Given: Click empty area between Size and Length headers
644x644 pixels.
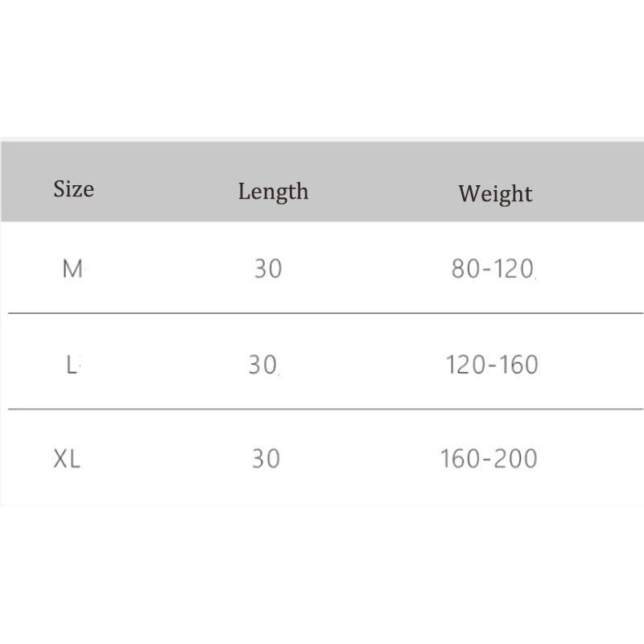Looking at the screenshot, I should [x=167, y=191].
